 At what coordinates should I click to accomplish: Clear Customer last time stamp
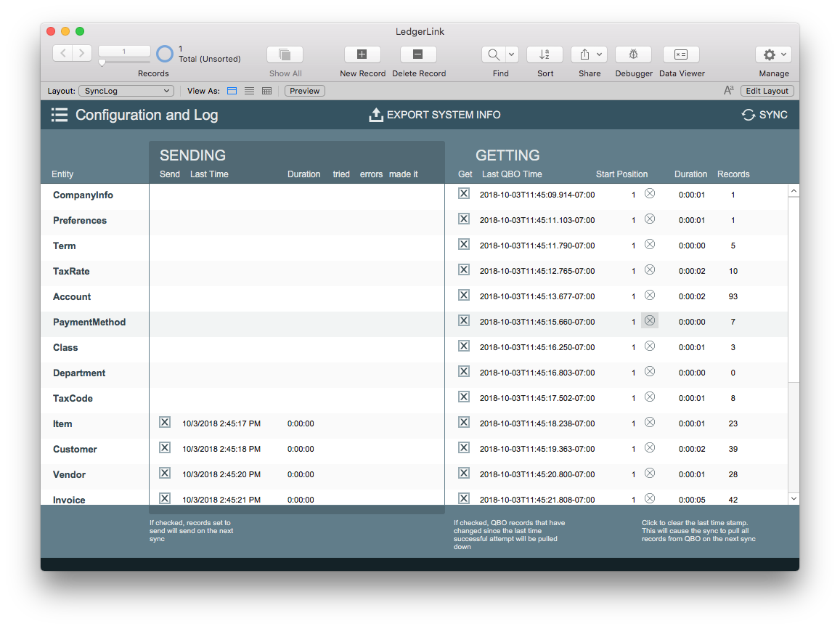click(x=650, y=448)
